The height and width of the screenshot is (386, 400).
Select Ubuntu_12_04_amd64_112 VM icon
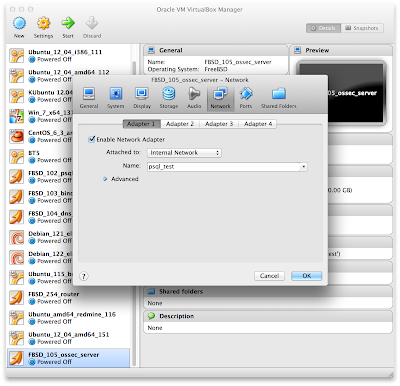[17, 76]
